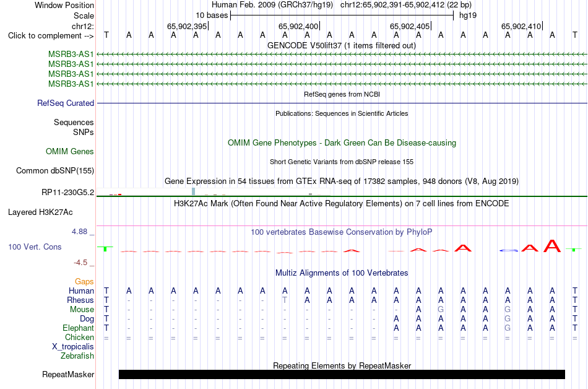Click the Dog alignment row label

point(87,319)
